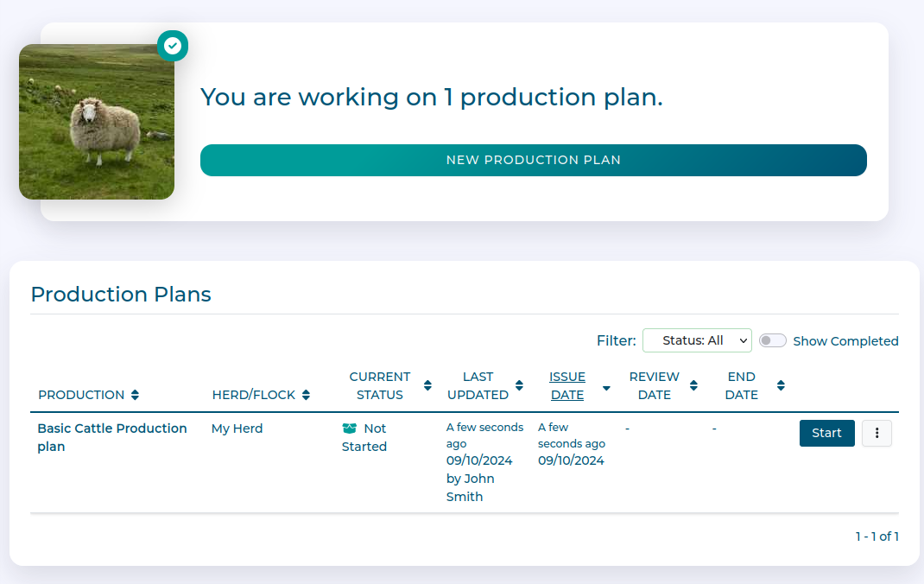
Task: Open the Basic Cattle Production plan link
Action: click(111, 437)
